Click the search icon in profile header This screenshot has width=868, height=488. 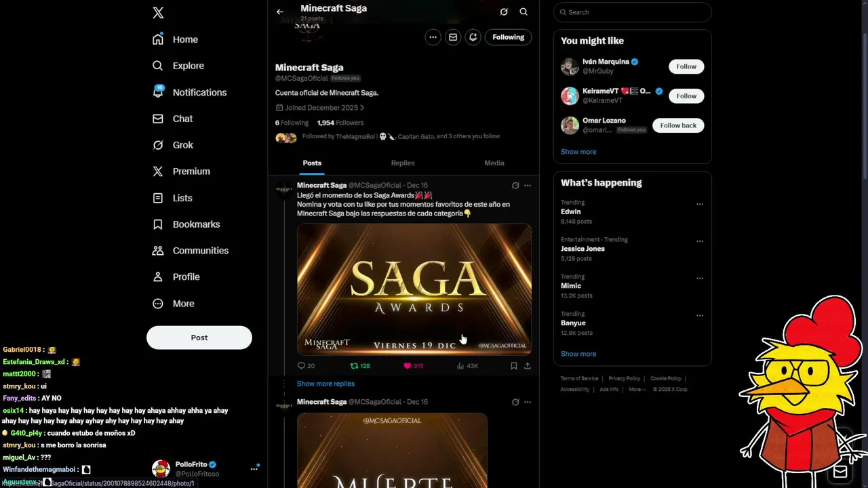(524, 12)
